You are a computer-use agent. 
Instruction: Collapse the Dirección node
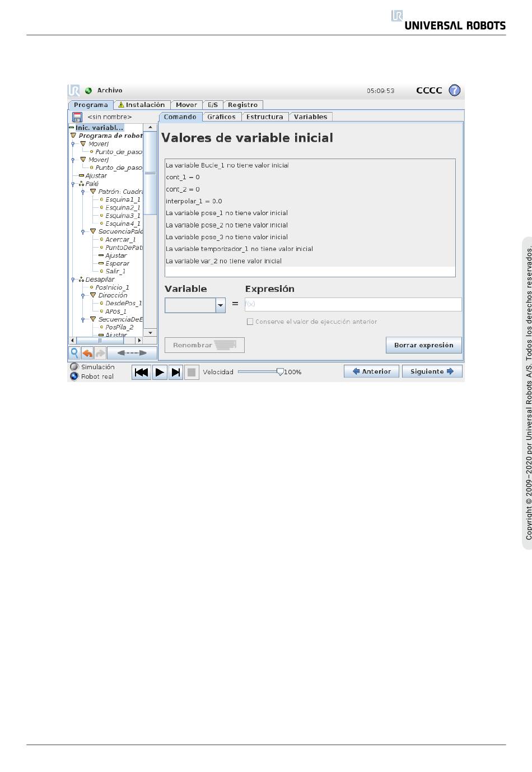93,295
